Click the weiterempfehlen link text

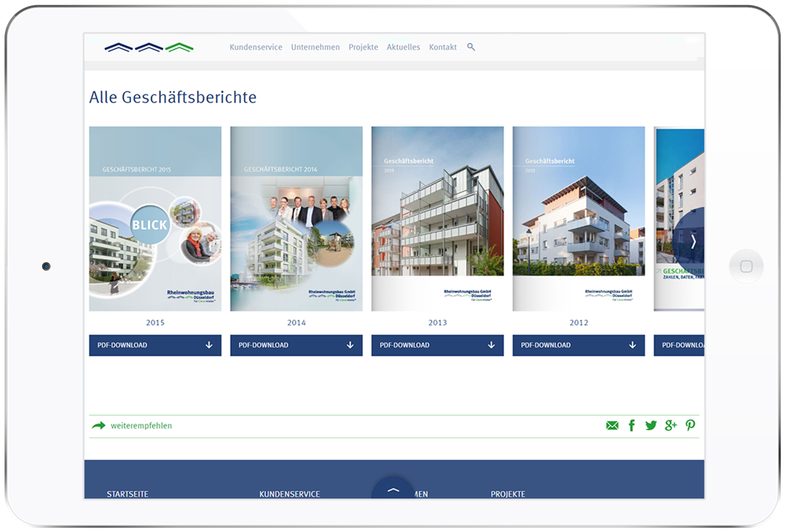pyautogui.click(x=141, y=426)
